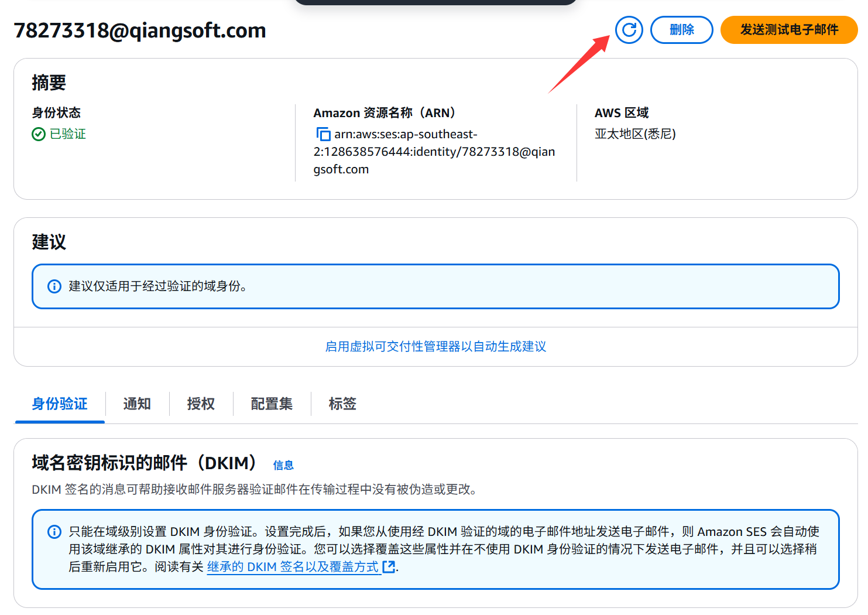868x615 pixels.
Task: Click the info icon in the DKIM notice box
Action: tap(54, 532)
